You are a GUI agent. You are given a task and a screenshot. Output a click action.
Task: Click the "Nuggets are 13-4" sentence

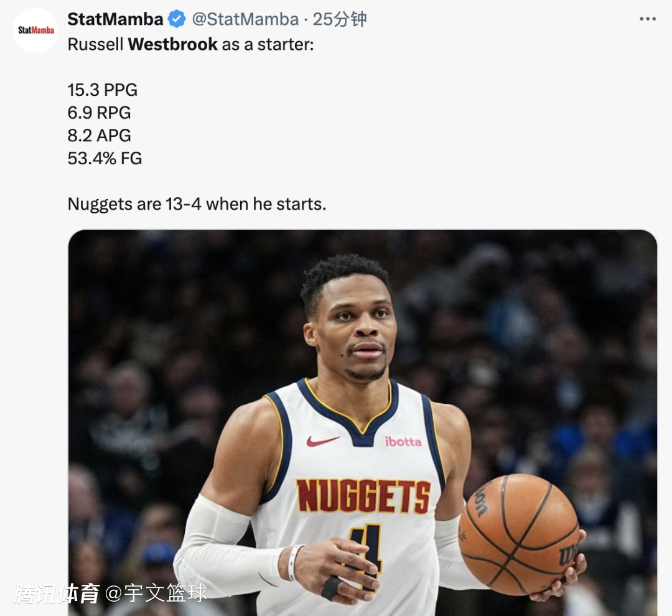click(x=197, y=204)
